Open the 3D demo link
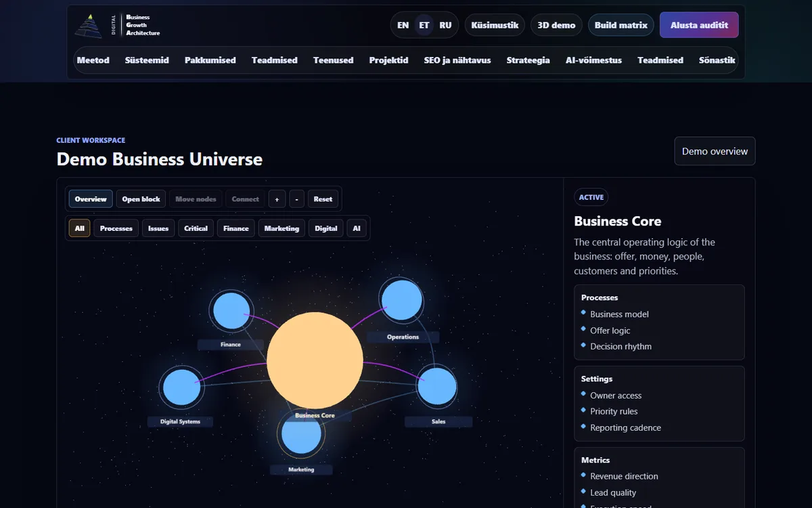This screenshot has width=812, height=508. 556,25
